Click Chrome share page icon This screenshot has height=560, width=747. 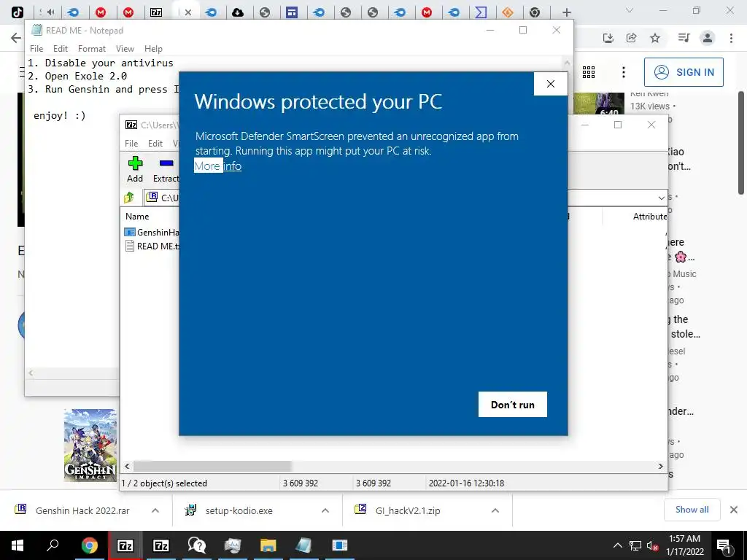pos(632,38)
